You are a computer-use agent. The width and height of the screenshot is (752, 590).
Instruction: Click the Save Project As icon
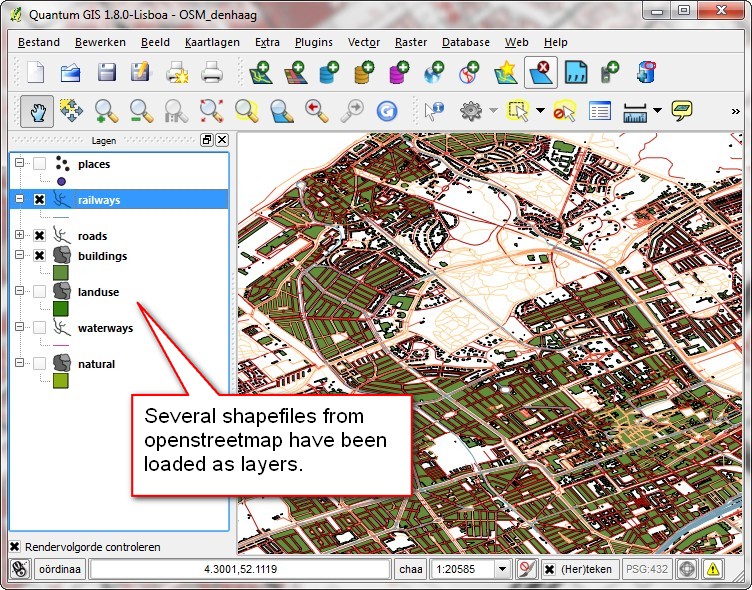(141, 72)
